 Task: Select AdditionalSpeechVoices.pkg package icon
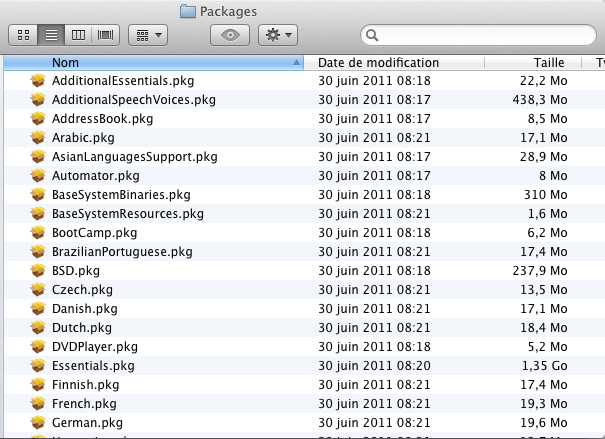tap(38, 100)
